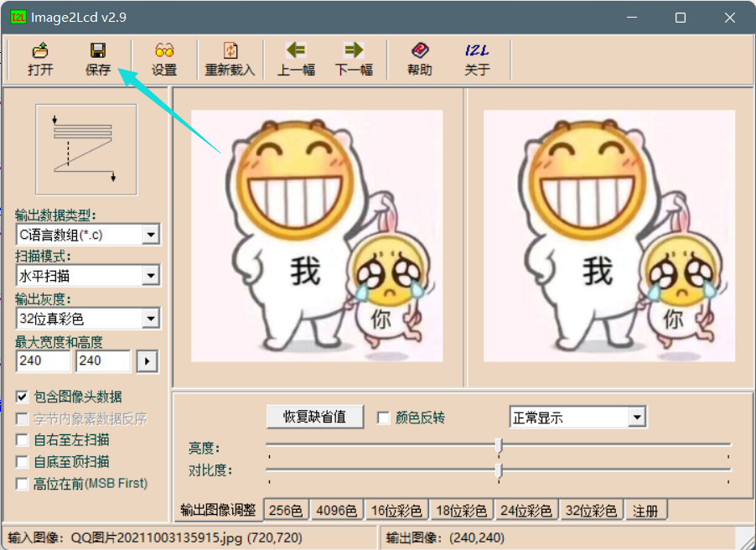Switch to 4096色 tab
This screenshot has width=756, height=550.
[x=337, y=511]
